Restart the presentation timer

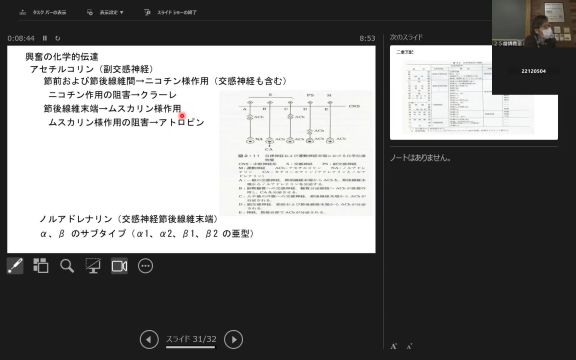point(58,38)
